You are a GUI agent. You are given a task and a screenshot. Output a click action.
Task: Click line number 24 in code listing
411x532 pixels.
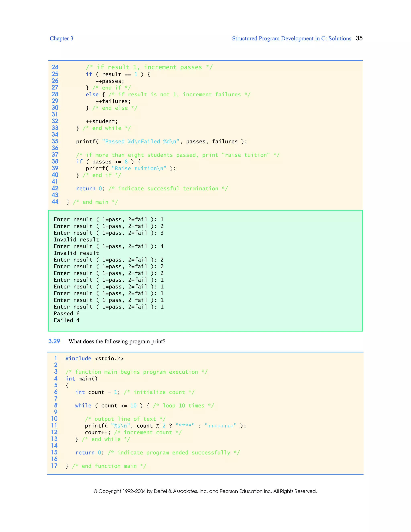(55, 67)
